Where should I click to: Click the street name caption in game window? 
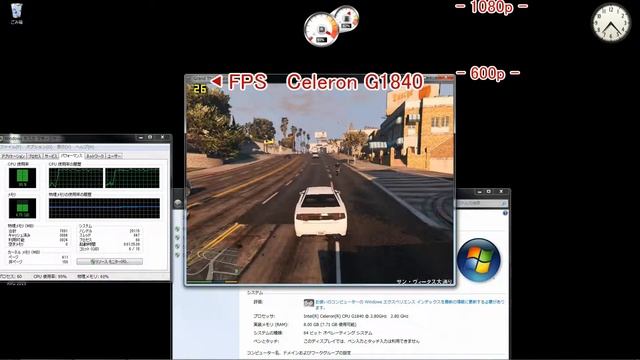(x=424, y=282)
